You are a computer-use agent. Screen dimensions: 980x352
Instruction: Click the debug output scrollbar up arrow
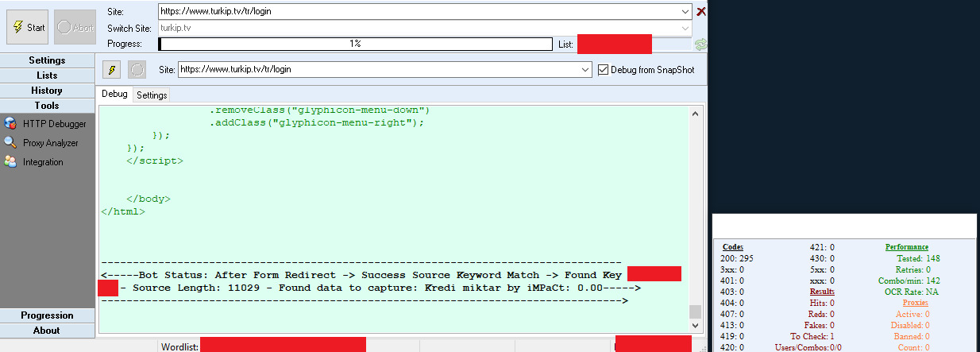coord(696,114)
